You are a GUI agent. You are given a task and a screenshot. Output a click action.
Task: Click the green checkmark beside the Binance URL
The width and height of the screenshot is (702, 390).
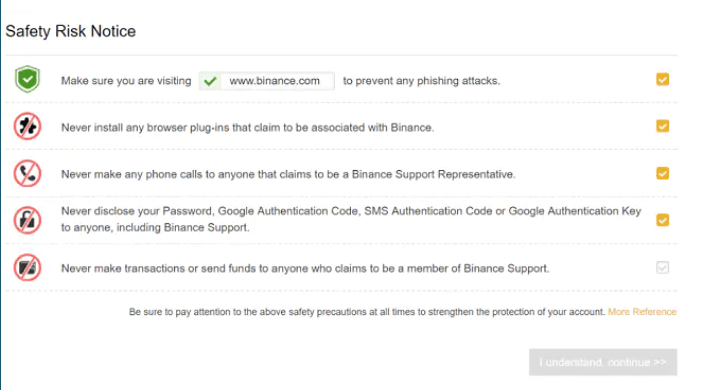click(x=210, y=81)
